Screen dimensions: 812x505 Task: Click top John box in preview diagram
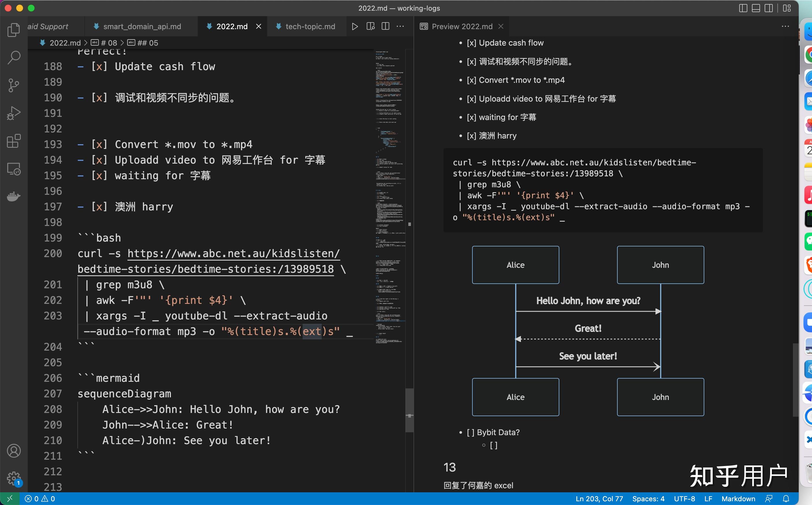point(660,265)
